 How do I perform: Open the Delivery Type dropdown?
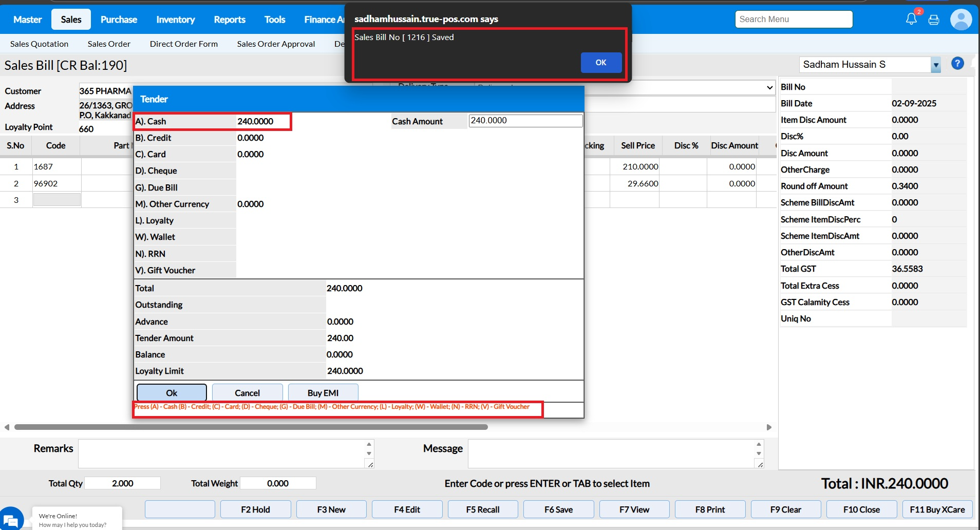pos(769,87)
